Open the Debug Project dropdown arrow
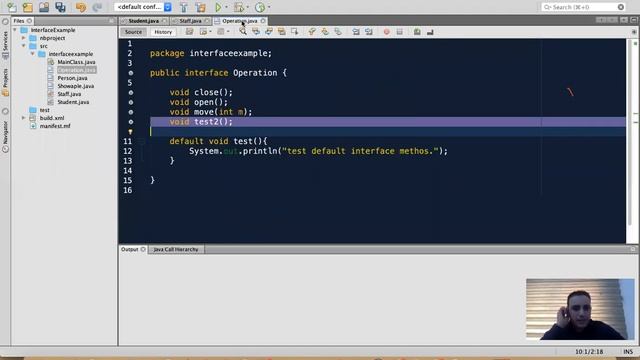Image resolution: width=640 pixels, height=360 pixels. (x=248, y=7)
